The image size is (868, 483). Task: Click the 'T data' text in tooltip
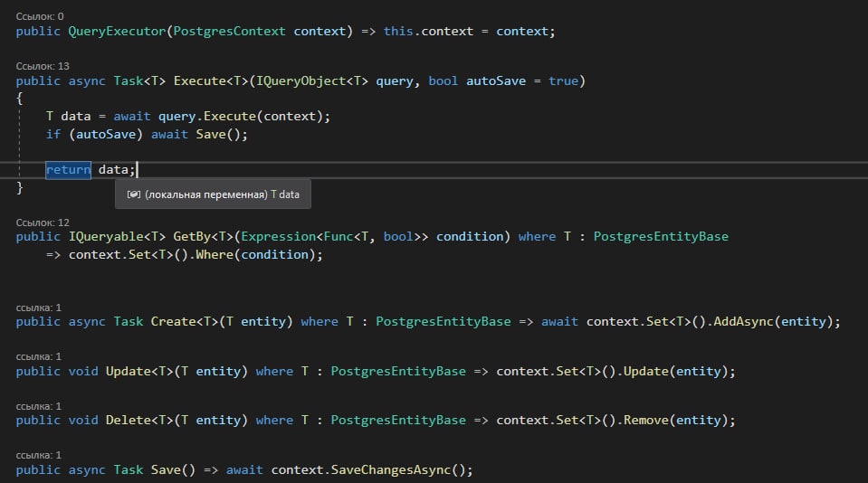285,194
